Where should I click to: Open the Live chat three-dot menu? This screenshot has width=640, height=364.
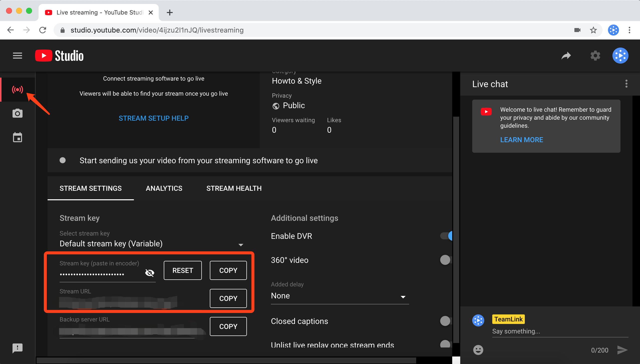coord(626,84)
